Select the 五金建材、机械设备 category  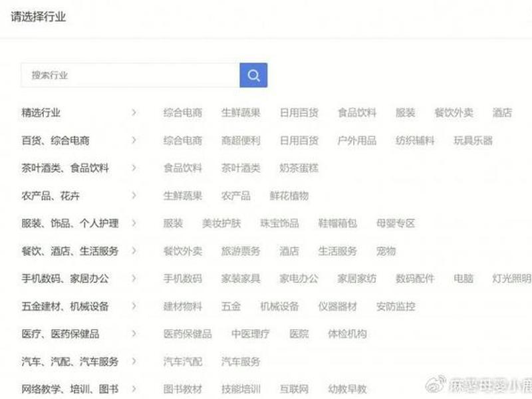point(65,306)
